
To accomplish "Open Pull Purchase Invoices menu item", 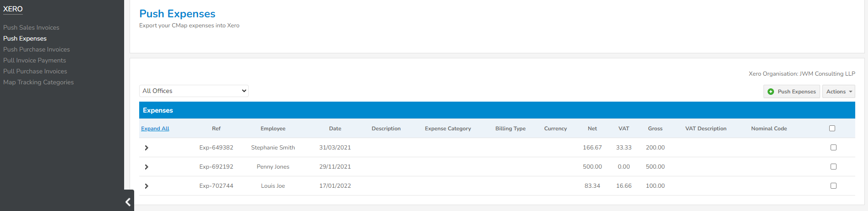I will coord(35,71).
